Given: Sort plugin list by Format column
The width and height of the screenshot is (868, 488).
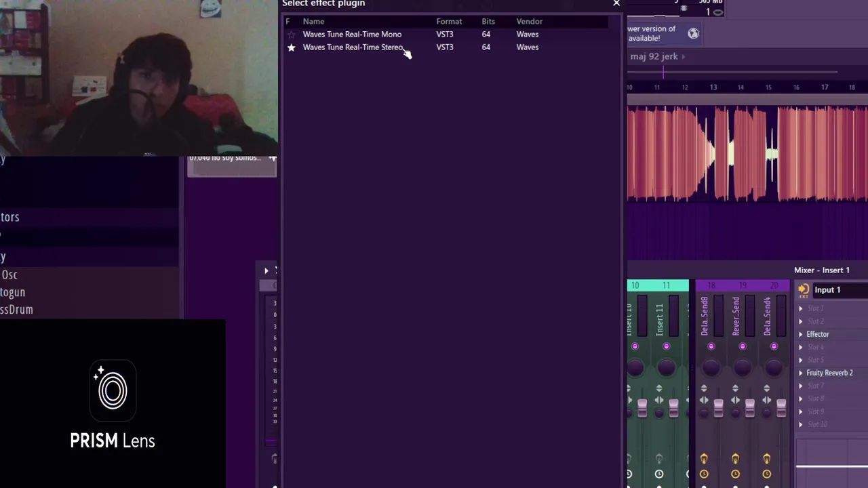Looking at the screenshot, I should click(x=449, y=22).
